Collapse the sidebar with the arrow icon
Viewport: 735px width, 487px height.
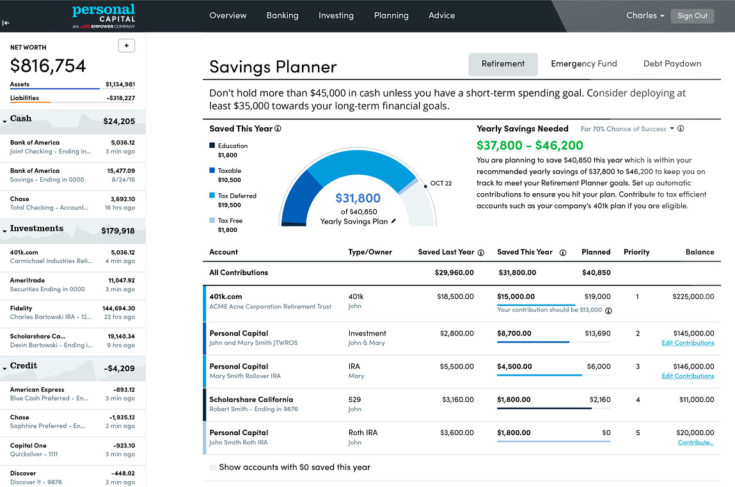coord(6,22)
